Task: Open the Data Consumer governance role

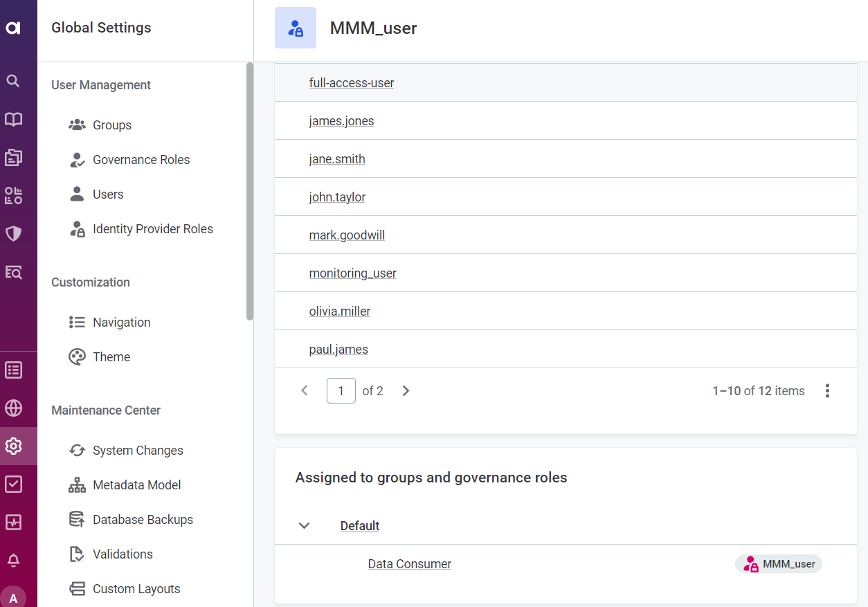Action: tap(409, 563)
